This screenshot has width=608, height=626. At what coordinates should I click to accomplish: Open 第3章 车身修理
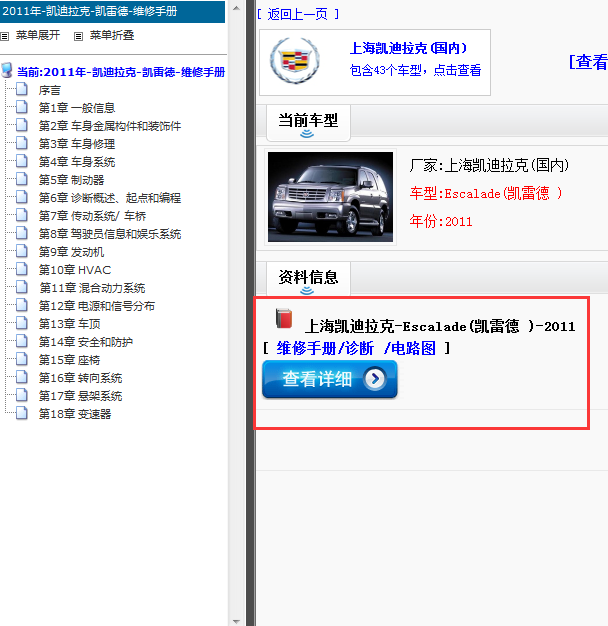tap(77, 144)
